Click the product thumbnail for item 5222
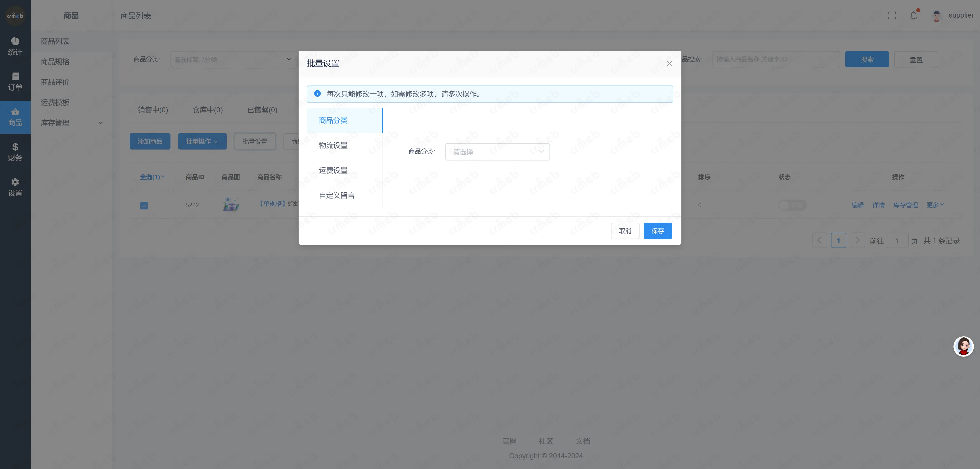Viewport: 980px width, 469px height. point(231,205)
